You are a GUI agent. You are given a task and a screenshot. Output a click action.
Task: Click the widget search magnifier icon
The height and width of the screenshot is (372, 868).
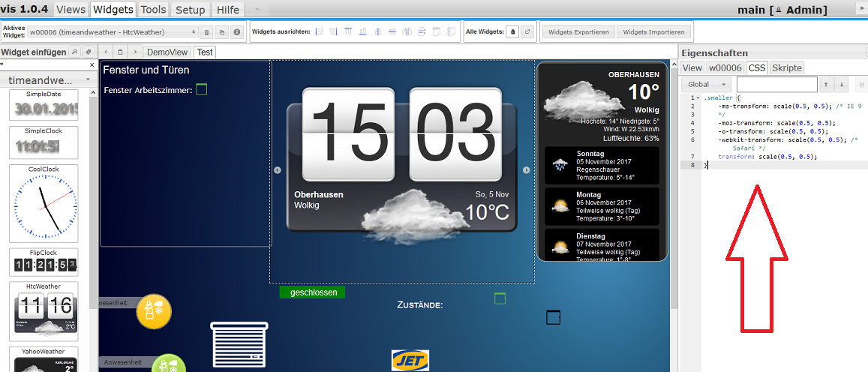[x=74, y=52]
